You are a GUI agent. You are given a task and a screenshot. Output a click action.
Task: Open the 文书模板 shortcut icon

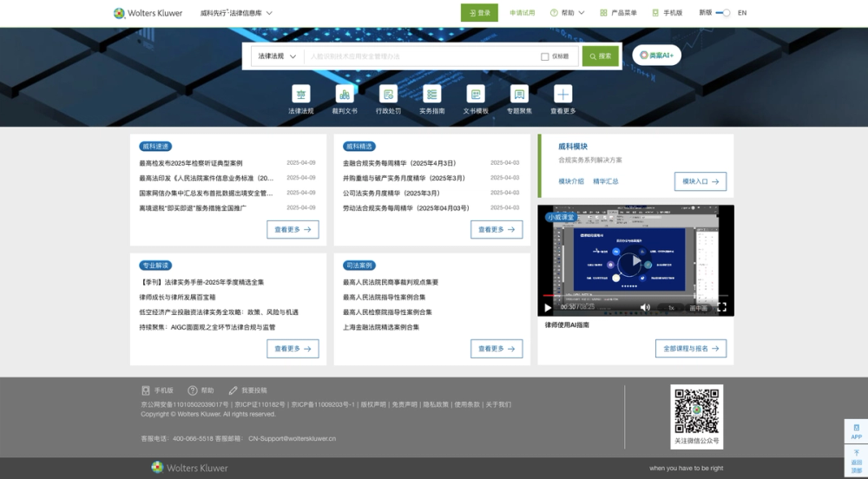pos(476,94)
